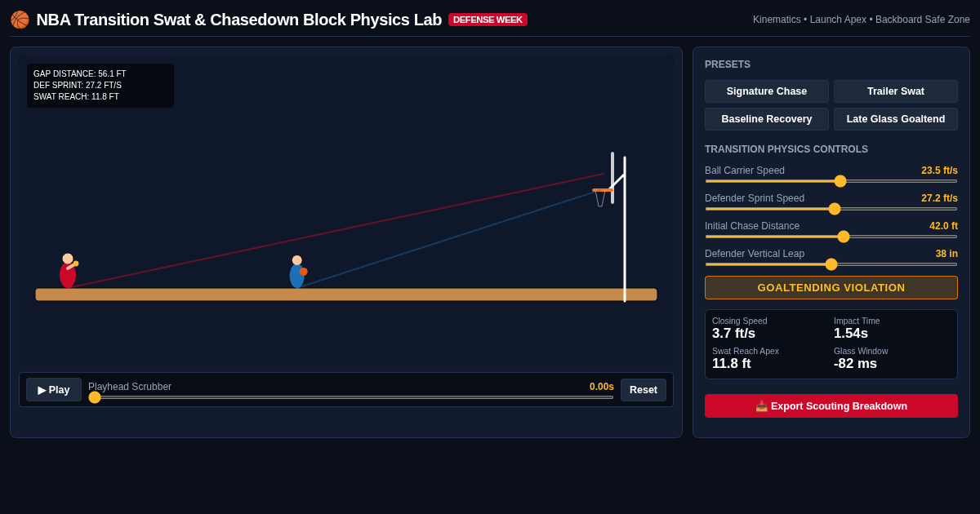Click the PRESETS section heading
The height and width of the screenshot is (514, 980).
(x=728, y=64)
